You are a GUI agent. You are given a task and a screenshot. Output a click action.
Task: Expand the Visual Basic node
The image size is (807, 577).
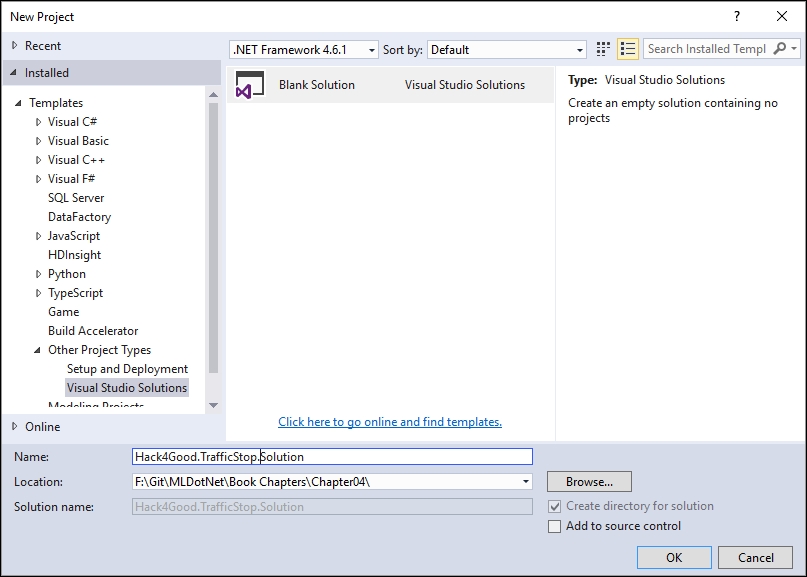pos(38,141)
